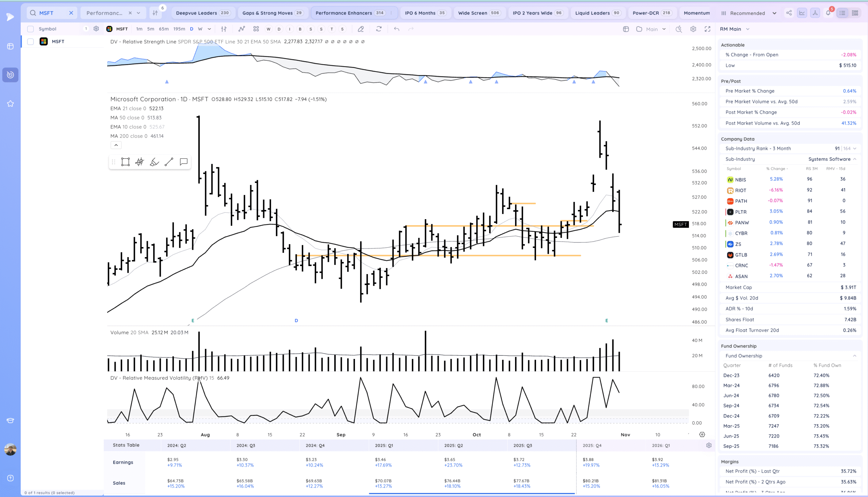The image size is (868, 497).
Task: Open notifications bell with badge
Action: 828,13
